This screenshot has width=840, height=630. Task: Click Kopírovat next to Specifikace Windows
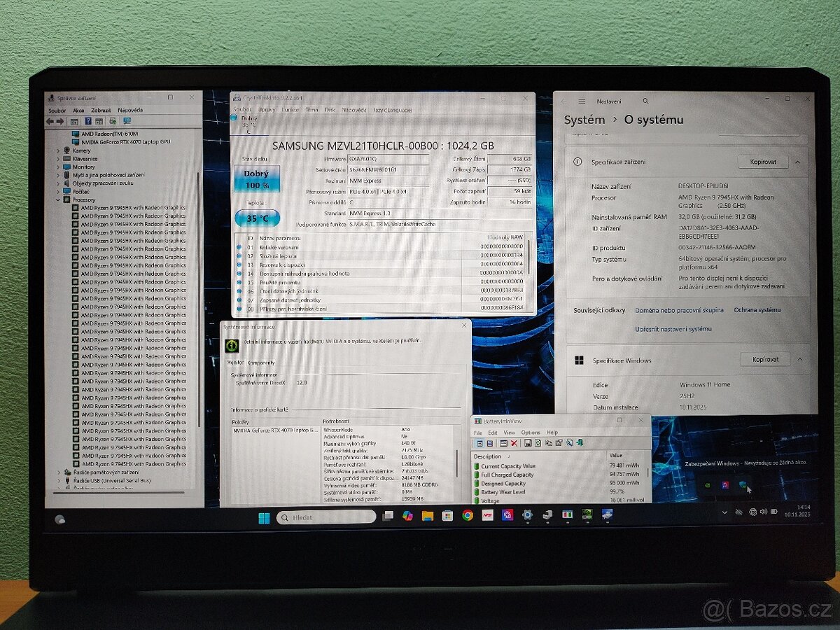point(764,359)
